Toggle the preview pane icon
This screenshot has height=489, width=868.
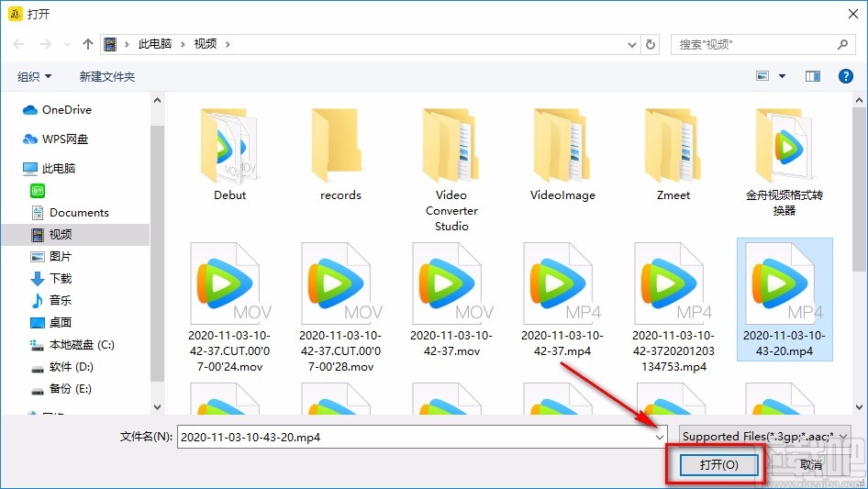tap(813, 76)
